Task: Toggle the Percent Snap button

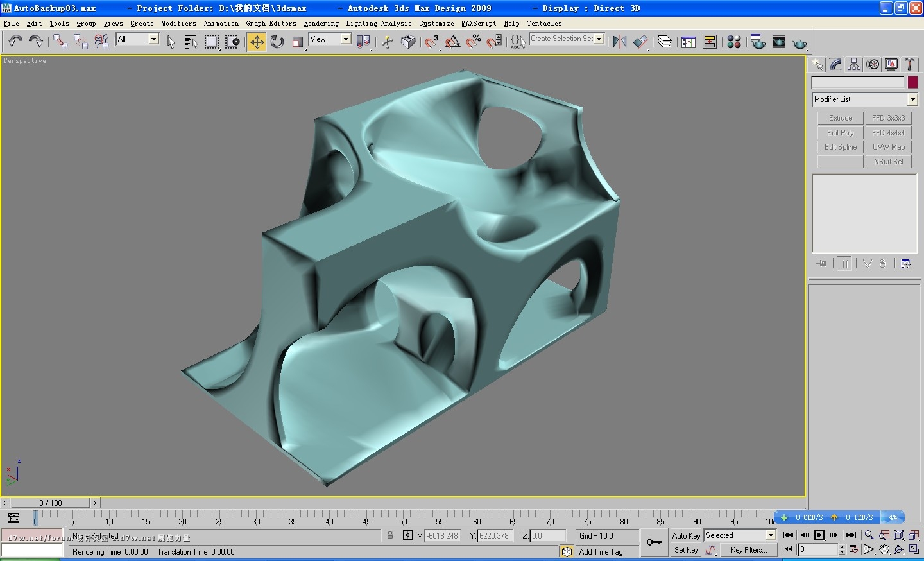Action: tap(474, 42)
